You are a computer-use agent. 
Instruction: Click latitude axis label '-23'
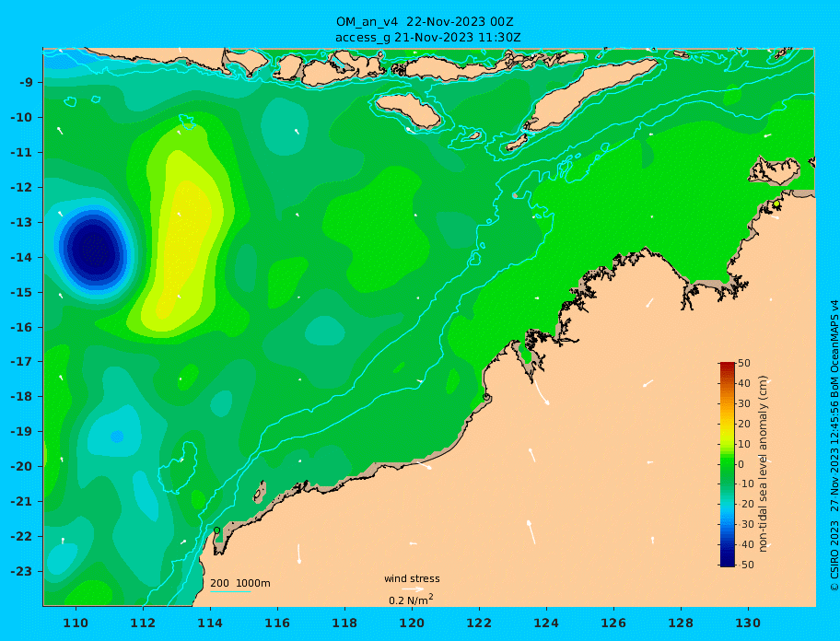22,571
